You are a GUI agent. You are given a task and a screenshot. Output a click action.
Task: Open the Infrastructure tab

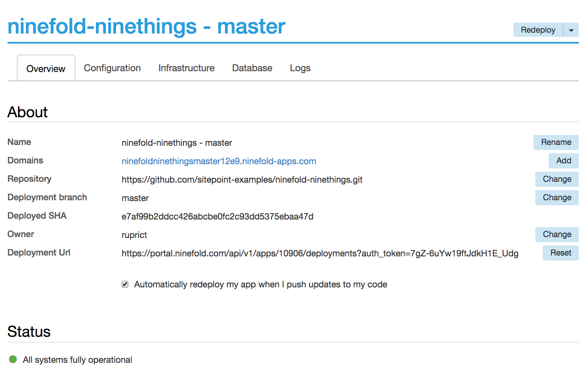click(x=186, y=67)
